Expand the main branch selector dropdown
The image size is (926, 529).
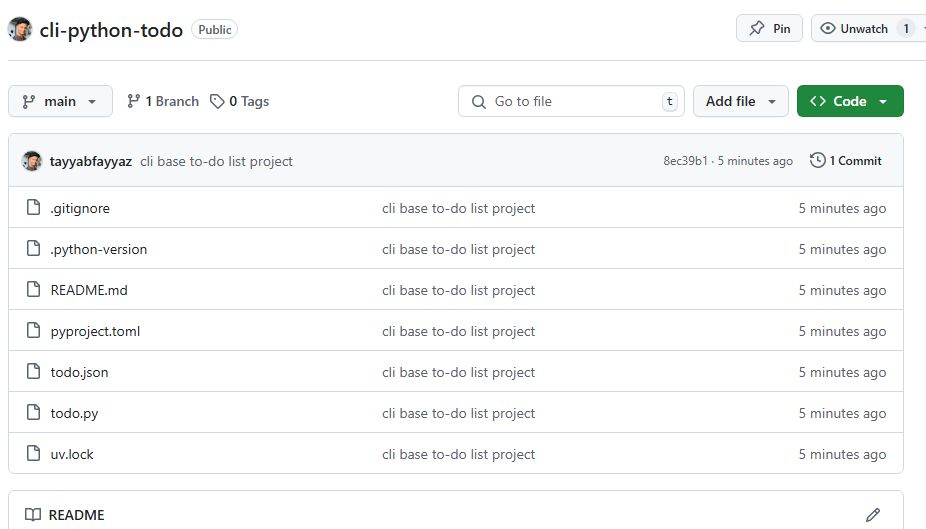(x=60, y=101)
